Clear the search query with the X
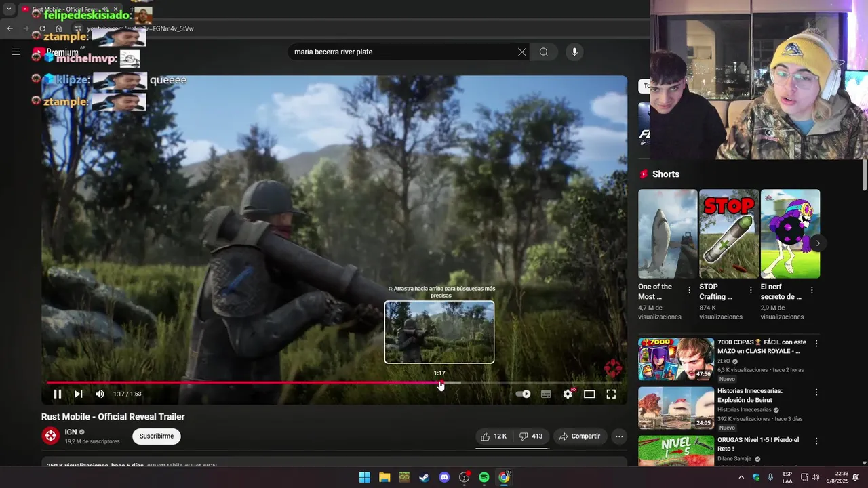868x488 pixels. pyautogui.click(x=522, y=52)
